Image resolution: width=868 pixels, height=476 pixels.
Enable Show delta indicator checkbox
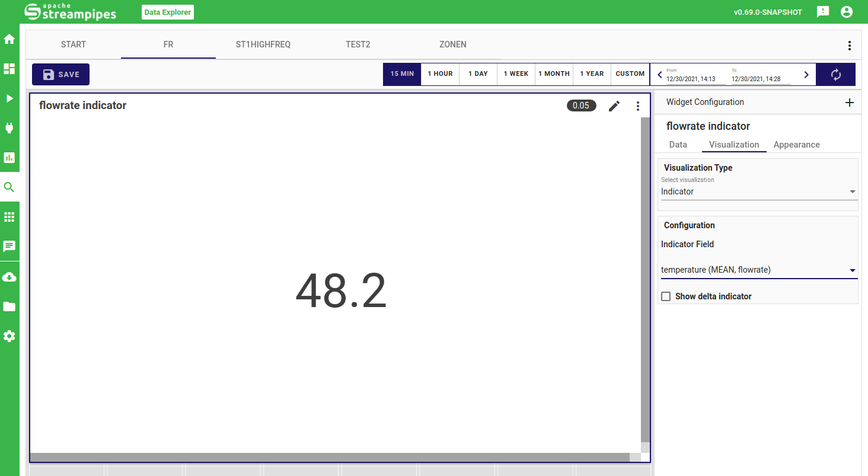tap(666, 296)
